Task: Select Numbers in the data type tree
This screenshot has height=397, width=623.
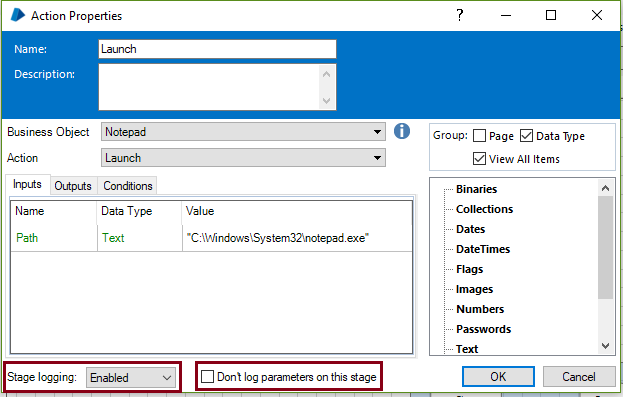Action: tap(480, 309)
